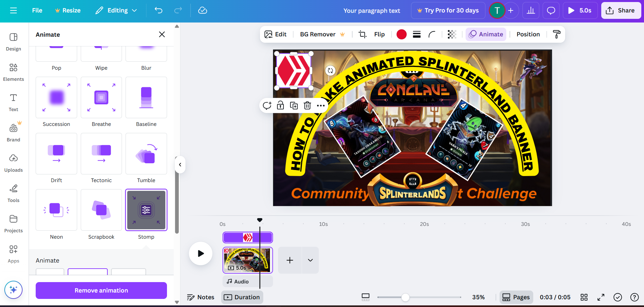This screenshot has height=307, width=644.
Task: Open the corner rounding icon
Action: [x=432, y=34]
